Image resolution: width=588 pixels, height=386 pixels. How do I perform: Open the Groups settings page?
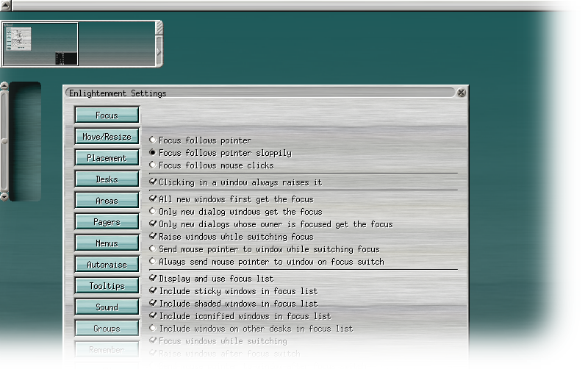click(107, 328)
